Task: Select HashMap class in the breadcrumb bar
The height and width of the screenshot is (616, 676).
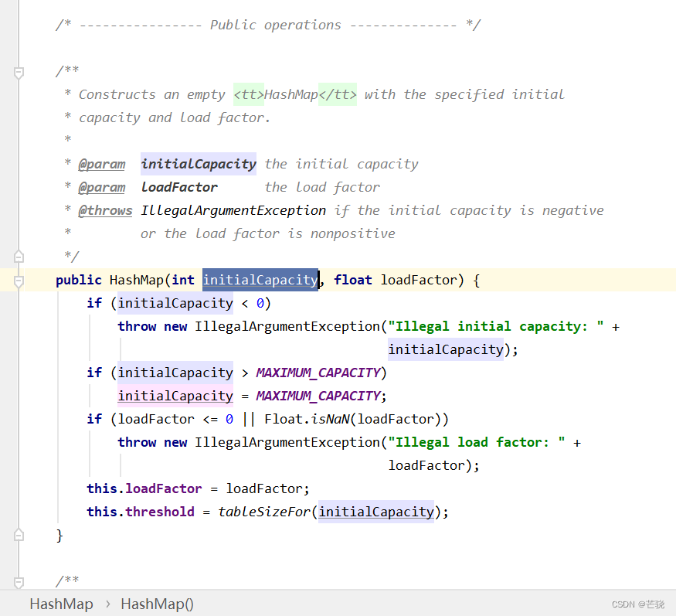Action: pos(61,604)
